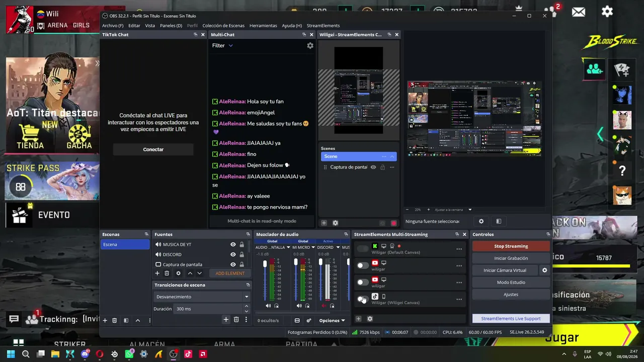This screenshot has height=362, width=644.
Task: Delete the selected source in Fuentes
Action: tap(167, 274)
